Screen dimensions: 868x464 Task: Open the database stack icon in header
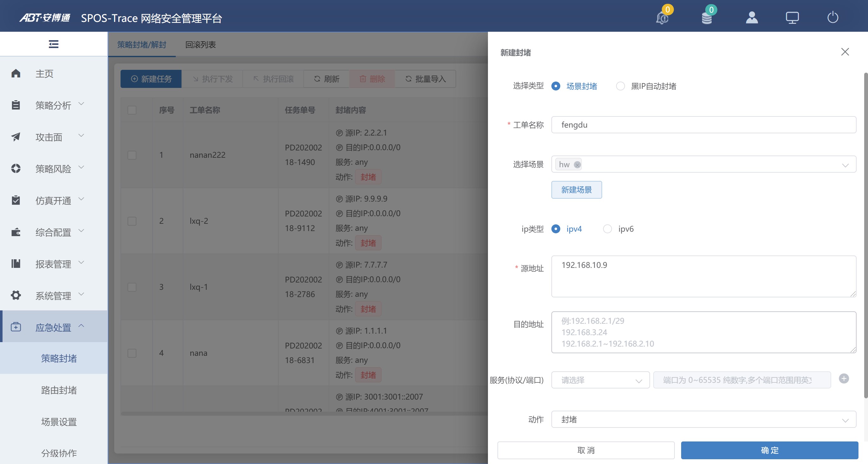(707, 17)
